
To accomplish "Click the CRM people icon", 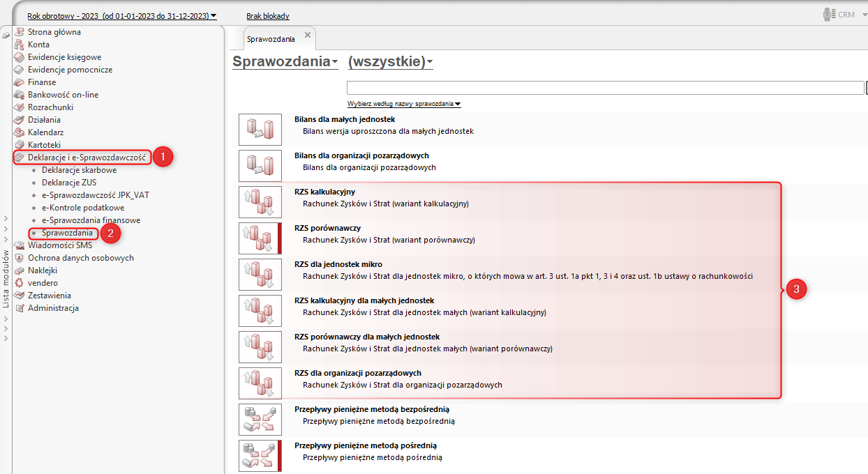I will click(x=830, y=15).
